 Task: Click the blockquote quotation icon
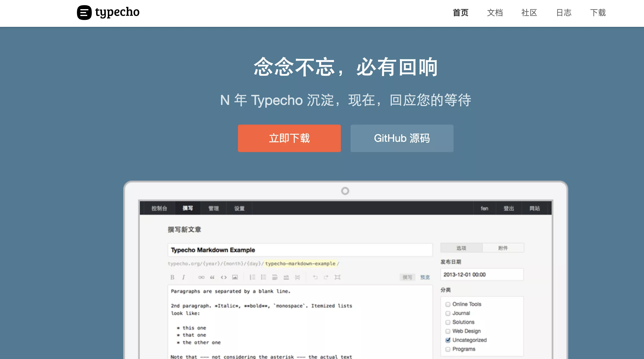point(212,277)
